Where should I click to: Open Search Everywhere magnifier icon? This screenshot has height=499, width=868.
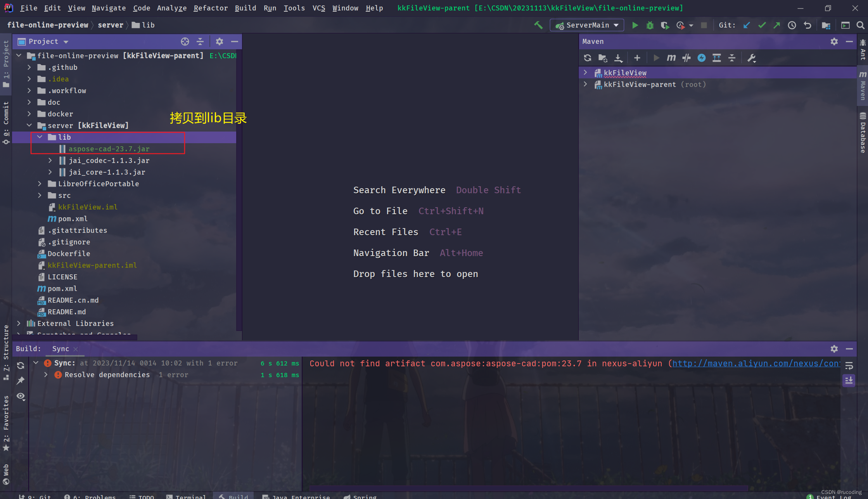click(860, 25)
